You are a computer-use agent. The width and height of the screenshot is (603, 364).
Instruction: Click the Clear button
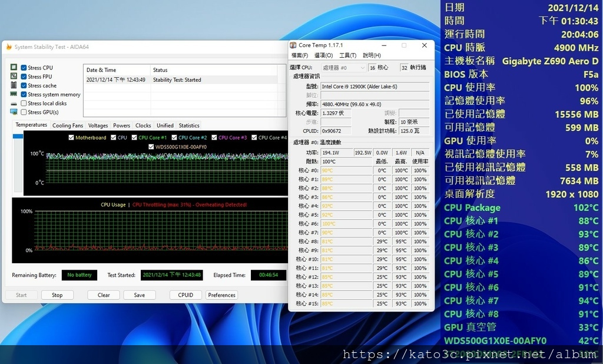point(104,295)
